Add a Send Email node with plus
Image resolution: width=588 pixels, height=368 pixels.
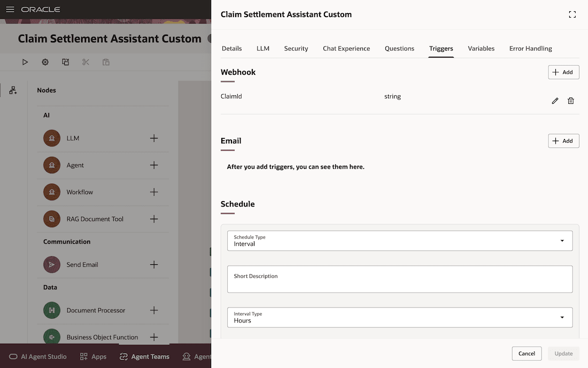point(154,264)
